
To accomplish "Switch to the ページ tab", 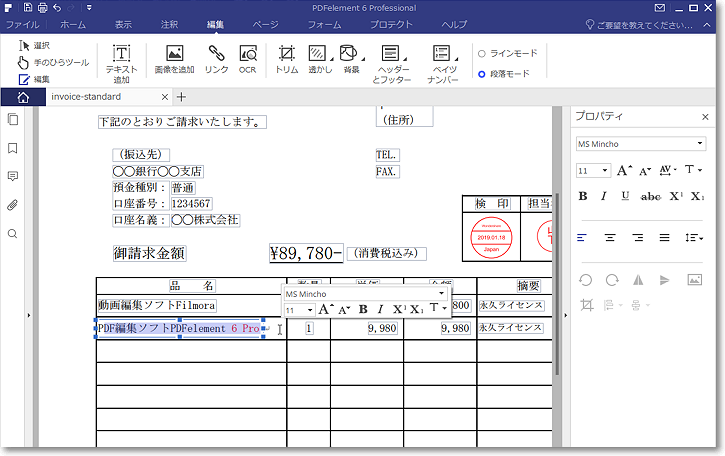I will (x=265, y=25).
